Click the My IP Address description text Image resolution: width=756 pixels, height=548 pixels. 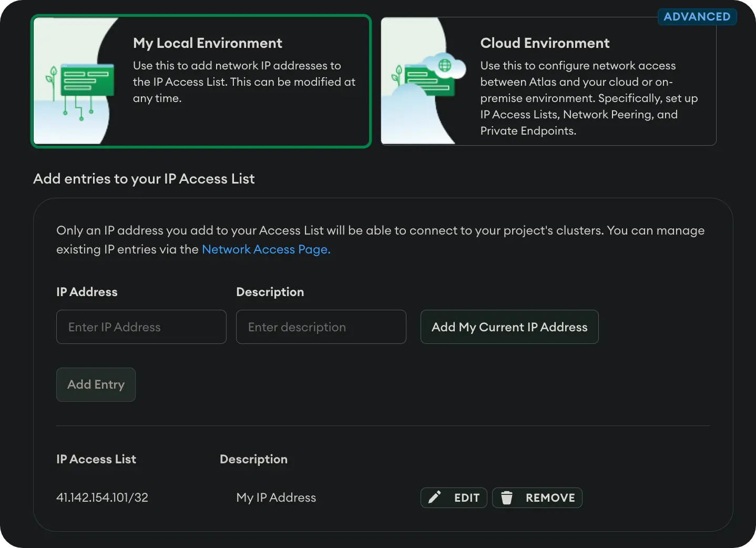(x=276, y=498)
